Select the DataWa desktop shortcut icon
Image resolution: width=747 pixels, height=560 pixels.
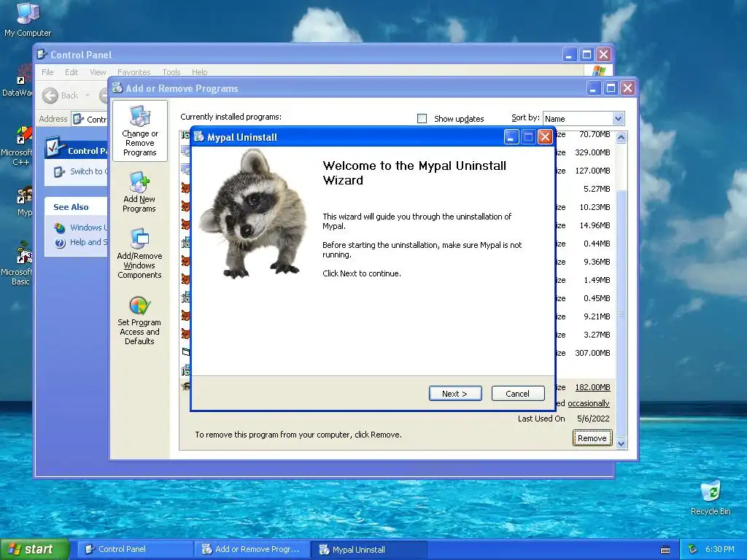click(17, 80)
